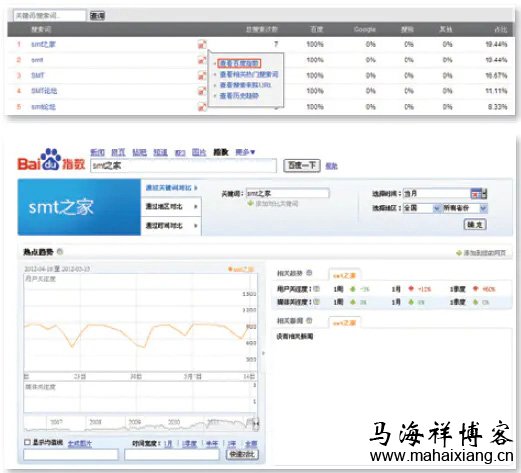Open chart icon in the SMT论坛 row
This screenshot has height=473, width=521.
pos(202,91)
